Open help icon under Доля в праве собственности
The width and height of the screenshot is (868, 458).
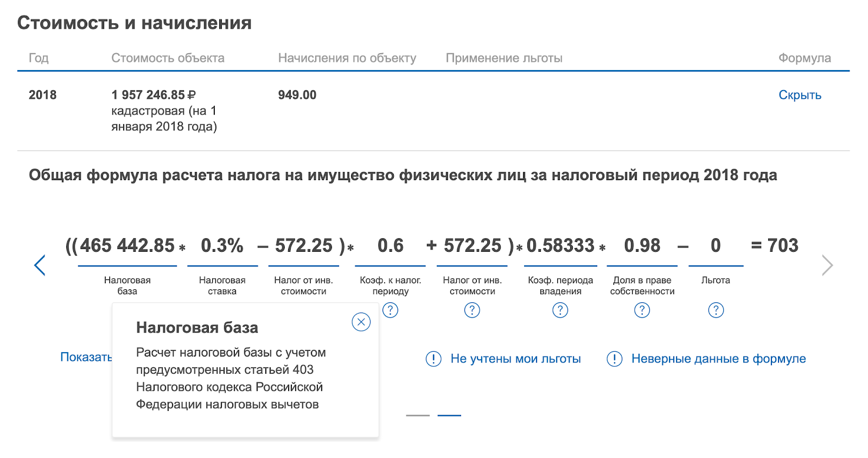coord(642,310)
